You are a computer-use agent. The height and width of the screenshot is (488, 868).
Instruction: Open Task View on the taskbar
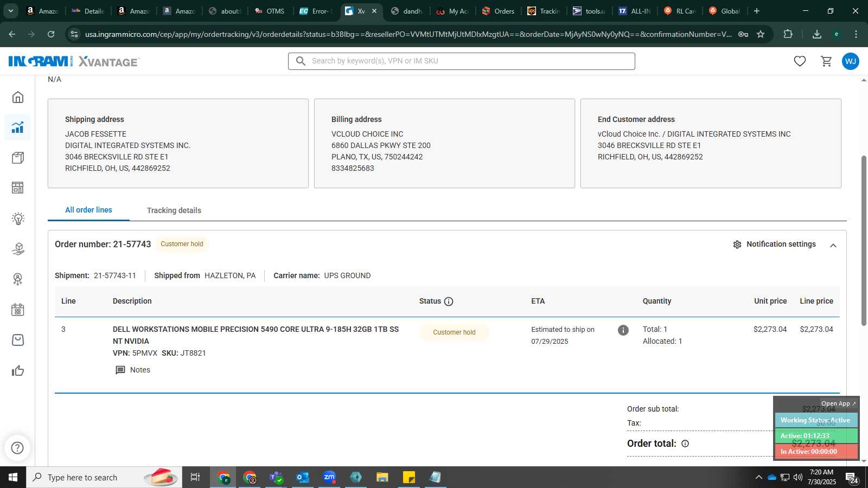coord(195,477)
